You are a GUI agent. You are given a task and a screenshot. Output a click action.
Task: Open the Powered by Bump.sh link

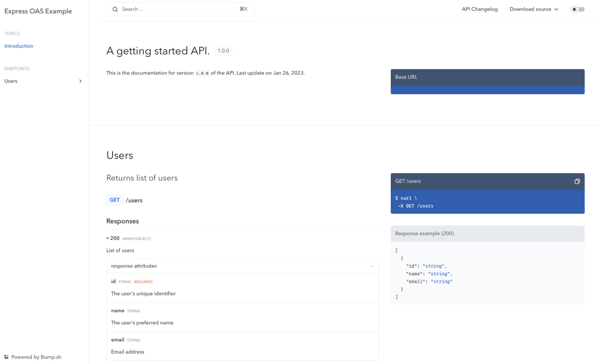(36, 357)
